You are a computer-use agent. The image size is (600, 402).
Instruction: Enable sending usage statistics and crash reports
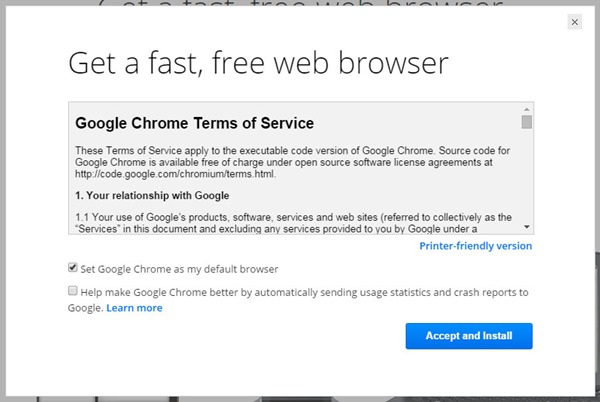(x=72, y=291)
